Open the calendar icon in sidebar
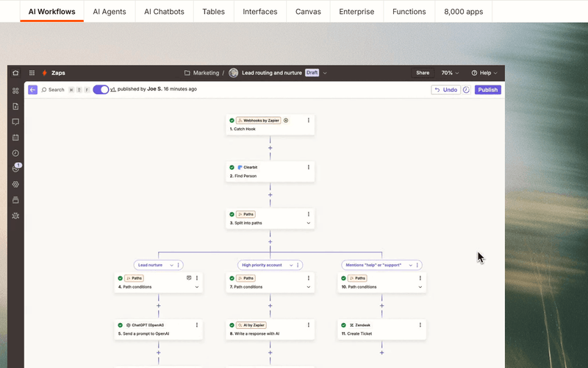The image size is (588, 368). [15, 138]
